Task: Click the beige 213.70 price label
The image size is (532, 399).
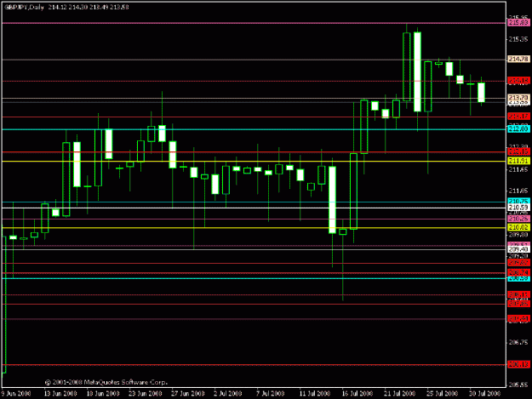Action: pos(518,98)
